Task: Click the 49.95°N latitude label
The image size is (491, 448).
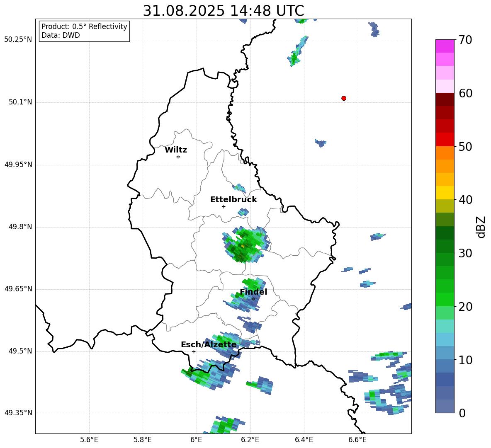Action: 18,165
